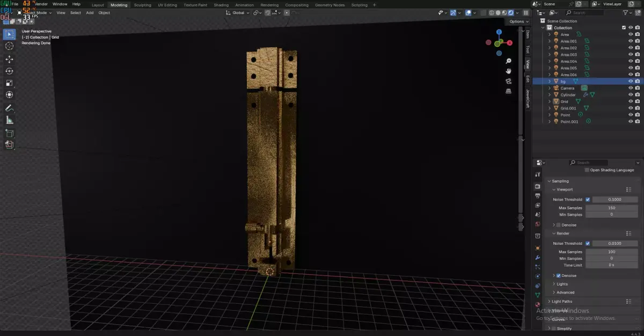This screenshot has height=336, width=644.
Task: Click the pan view hand icon
Action: coord(508,71)
